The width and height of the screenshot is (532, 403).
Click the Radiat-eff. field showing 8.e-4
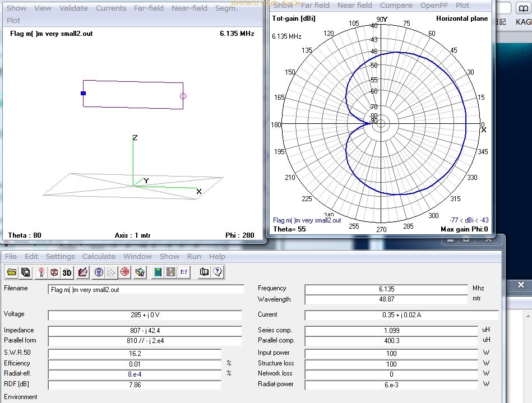(x=135, y=374)
